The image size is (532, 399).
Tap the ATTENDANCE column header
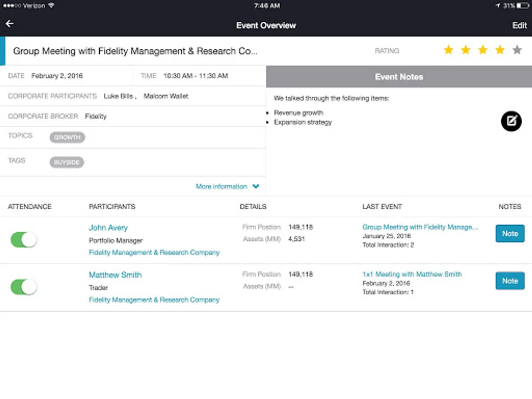30,207
